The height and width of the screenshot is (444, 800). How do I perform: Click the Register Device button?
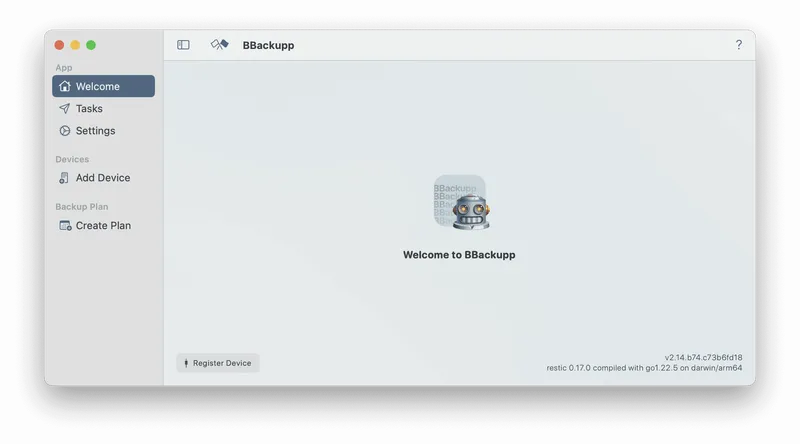pos(218,363)
